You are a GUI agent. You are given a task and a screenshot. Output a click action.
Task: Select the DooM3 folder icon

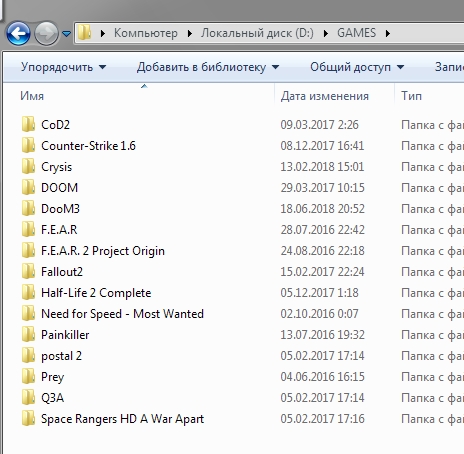coord(28,208)
